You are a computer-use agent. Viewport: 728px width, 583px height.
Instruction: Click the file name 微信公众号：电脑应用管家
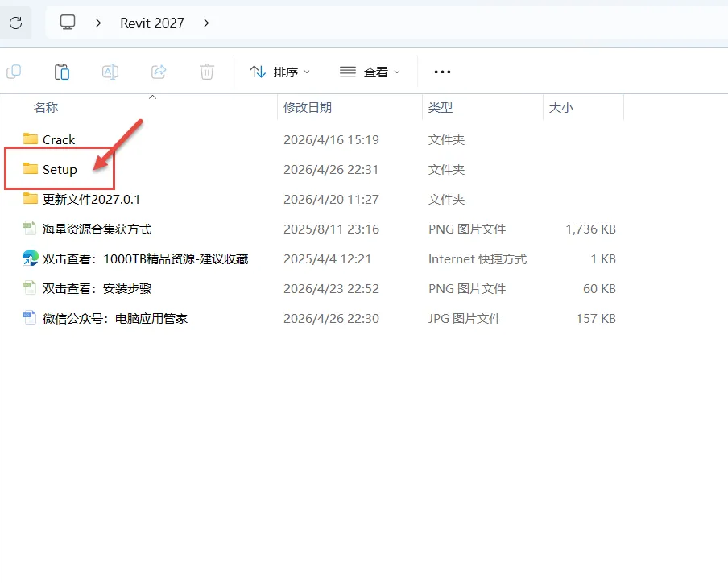coord(115,318)
